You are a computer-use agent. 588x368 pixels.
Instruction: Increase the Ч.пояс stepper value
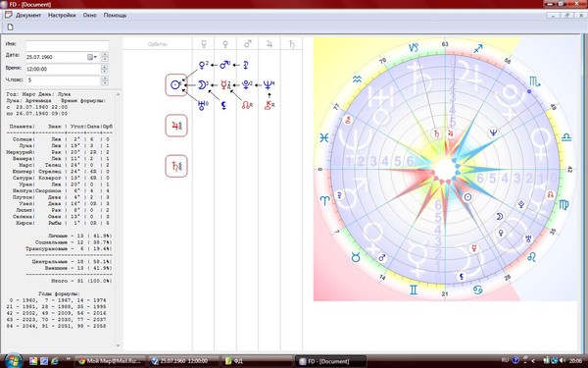[105, 78]
